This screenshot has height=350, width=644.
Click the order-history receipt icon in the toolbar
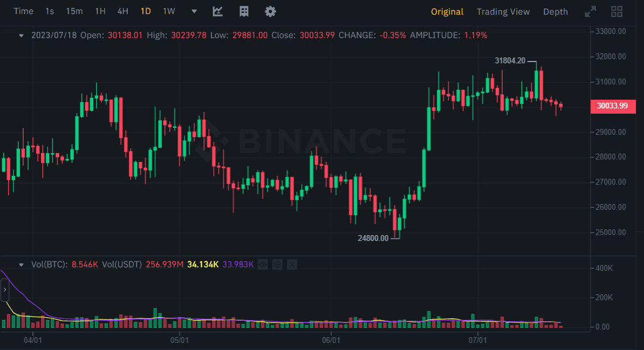tap(244, 12)
